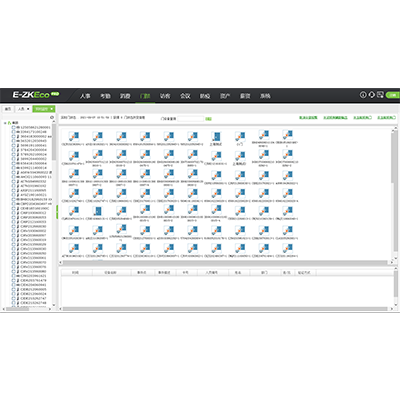Image resolution: width=400 pixels, height=400 pixels.
Task: Select the green root node icon in tree
Action: [9, 123]
